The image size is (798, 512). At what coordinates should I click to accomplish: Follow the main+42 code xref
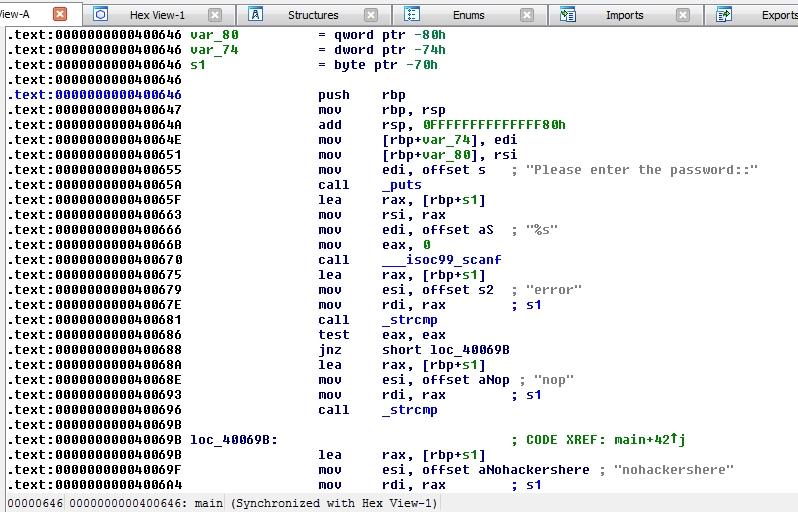click(650, 440)
